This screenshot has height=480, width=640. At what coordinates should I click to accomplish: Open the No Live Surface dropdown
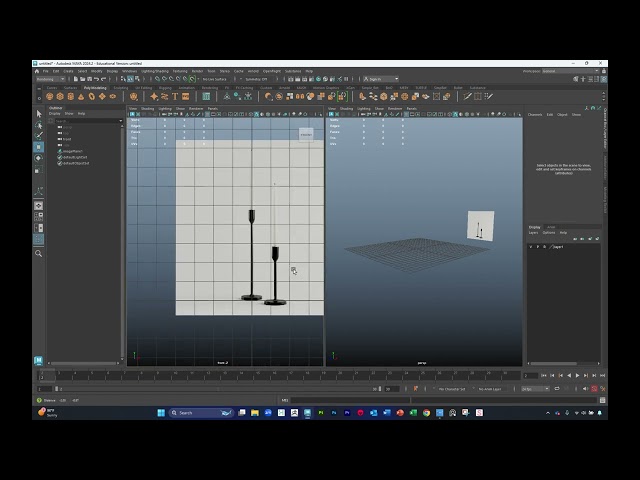coord(215,79)
